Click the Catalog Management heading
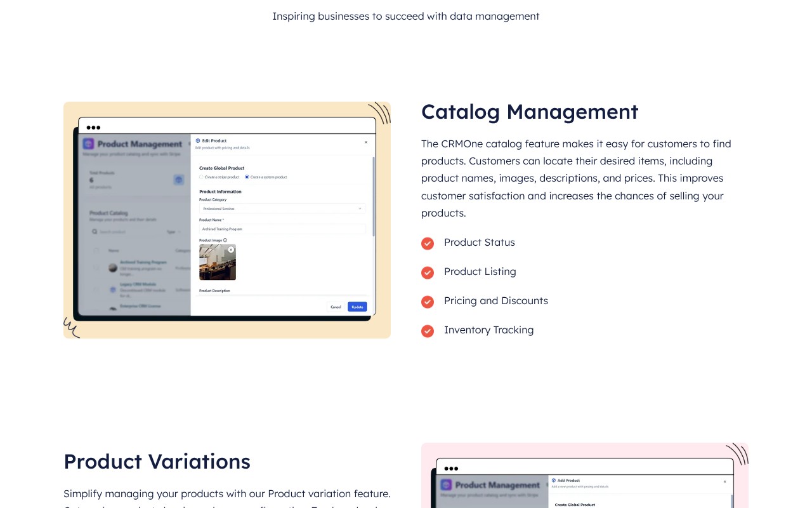Viewport: 812px width, 508px height. point(530,112)
